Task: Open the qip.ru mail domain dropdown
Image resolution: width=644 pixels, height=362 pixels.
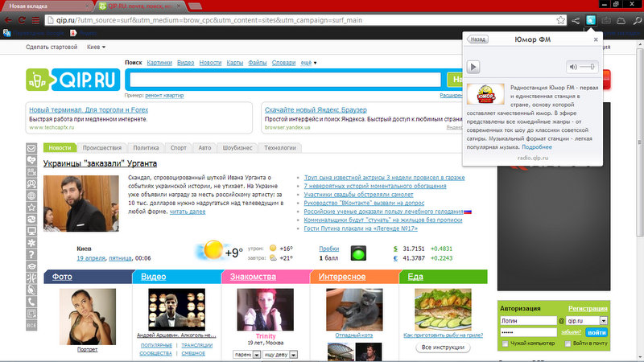Action: [x=603, y=320]
